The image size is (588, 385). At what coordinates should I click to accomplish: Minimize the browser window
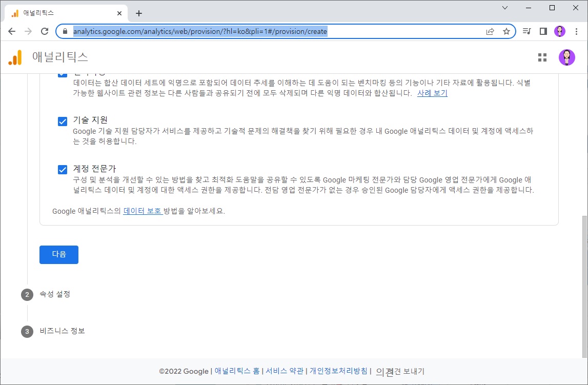point(529,8)
